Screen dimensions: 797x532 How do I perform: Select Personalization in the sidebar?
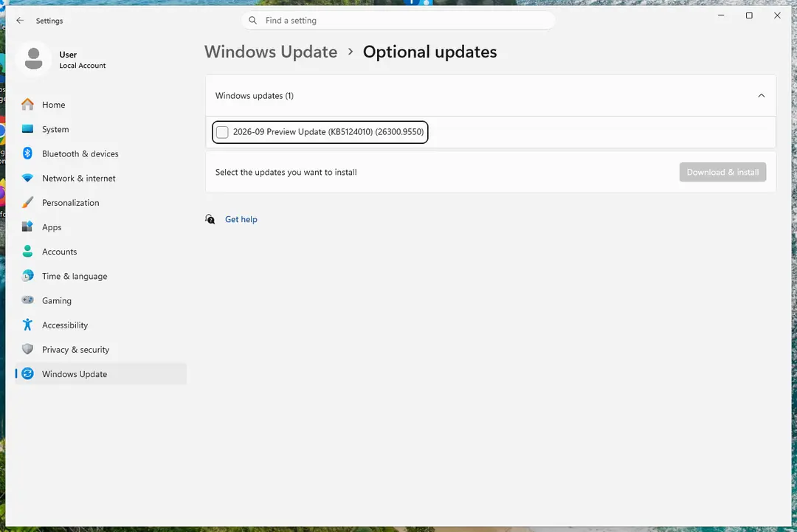[x=101, y=202]
